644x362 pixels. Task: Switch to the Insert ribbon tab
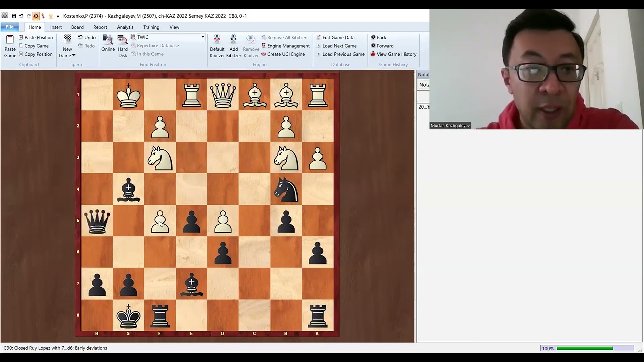(x=56, y=27)
